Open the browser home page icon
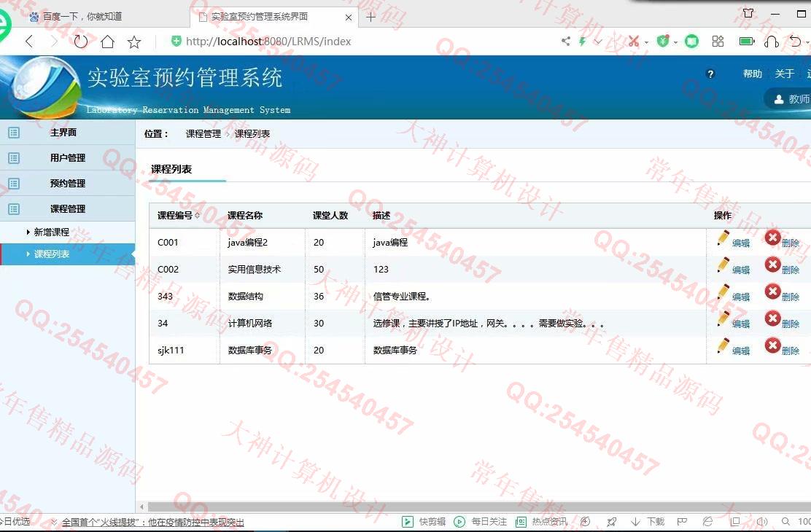The image size is (811, 532). (108, 42)
